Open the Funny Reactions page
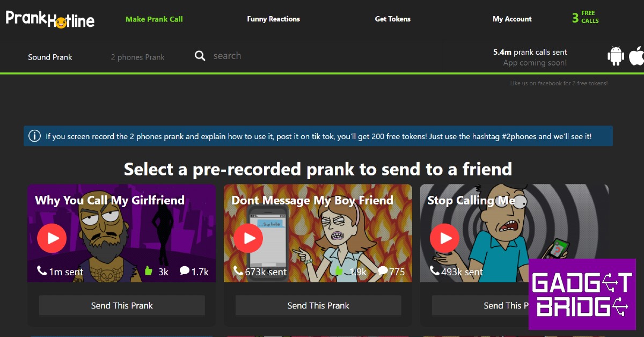Image resolution: width=644 pixels, height=337 pixels. (x=273, y=19)
